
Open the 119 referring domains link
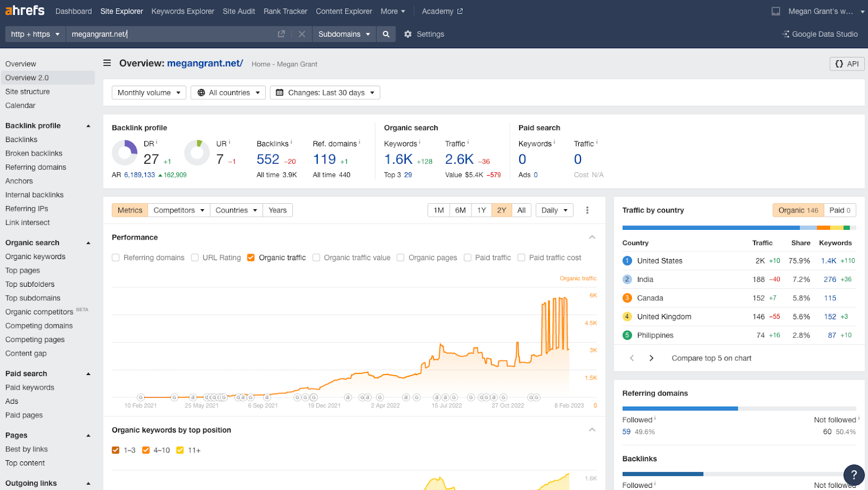coord(324,159)
